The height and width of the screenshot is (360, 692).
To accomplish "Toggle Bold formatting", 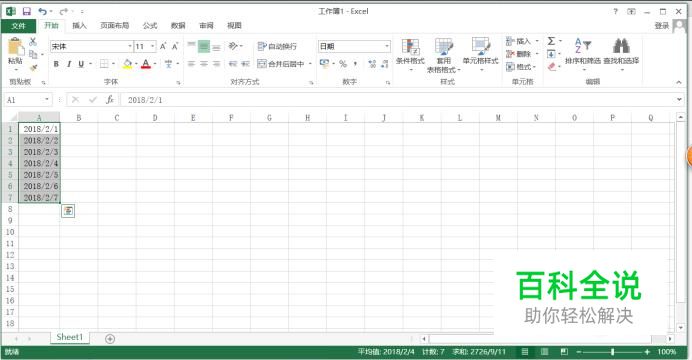I will 56,64.
